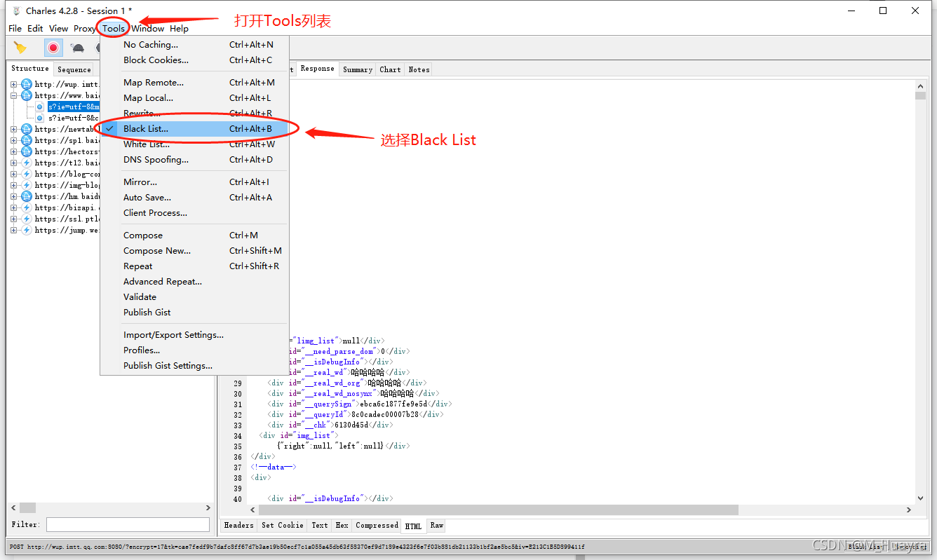Click the lightning icon beside https://bizapi
This screenshot has height=560, width=937.
(x=27, y=207)
